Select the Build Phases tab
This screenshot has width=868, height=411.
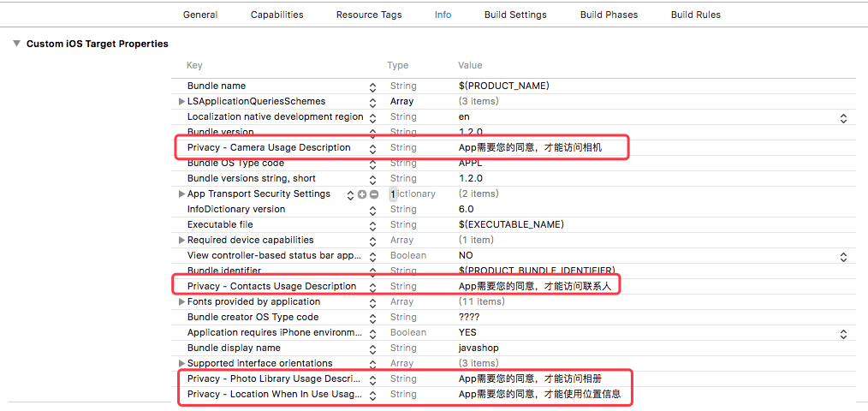click(x=609, y=15)
